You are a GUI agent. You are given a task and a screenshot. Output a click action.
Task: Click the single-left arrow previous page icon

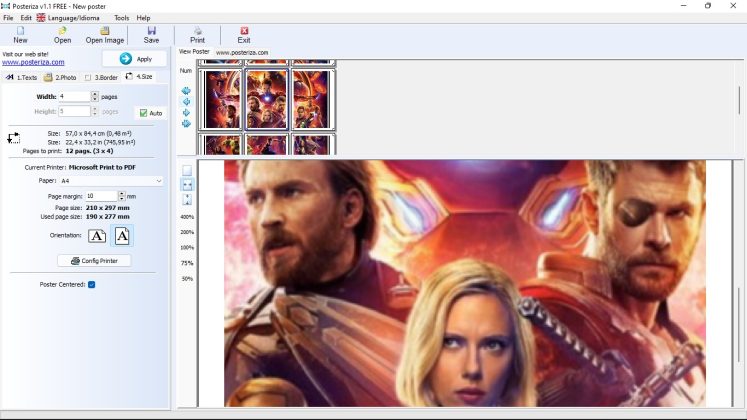(186, 101)
